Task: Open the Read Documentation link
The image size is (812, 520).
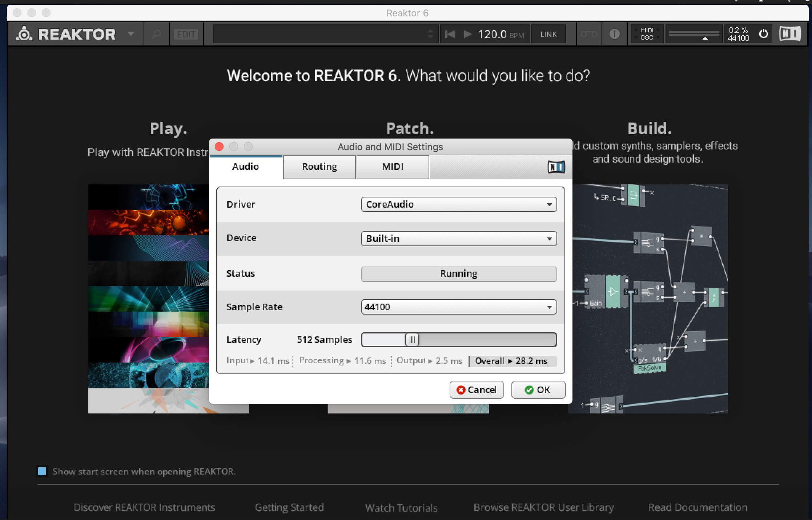Action: [698, 507]
